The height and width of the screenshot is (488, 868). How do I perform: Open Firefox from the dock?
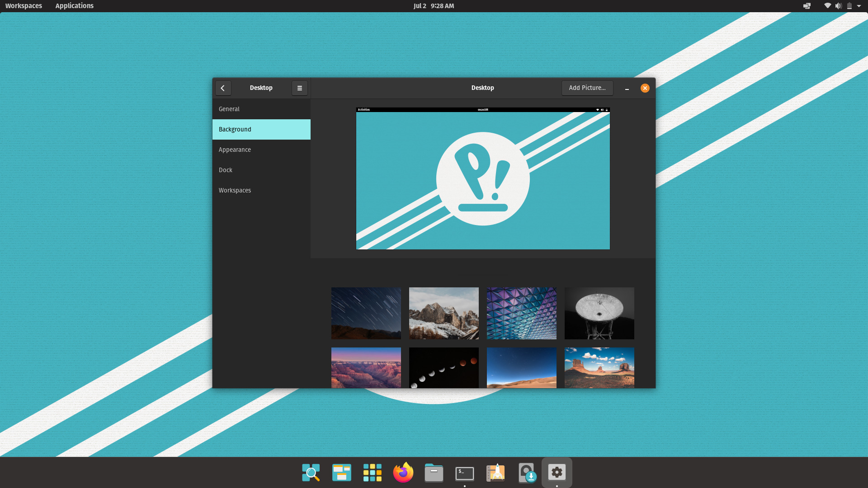point(403,473)
